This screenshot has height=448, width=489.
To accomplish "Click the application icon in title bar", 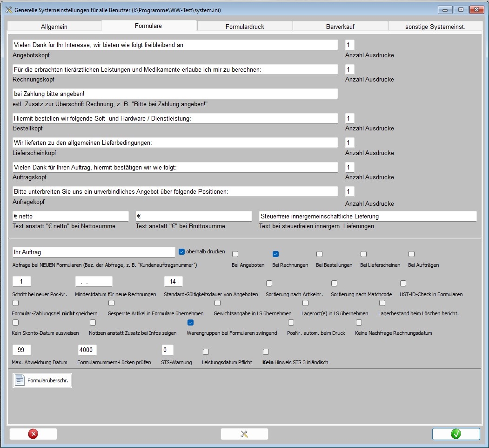I will [9, 10].
